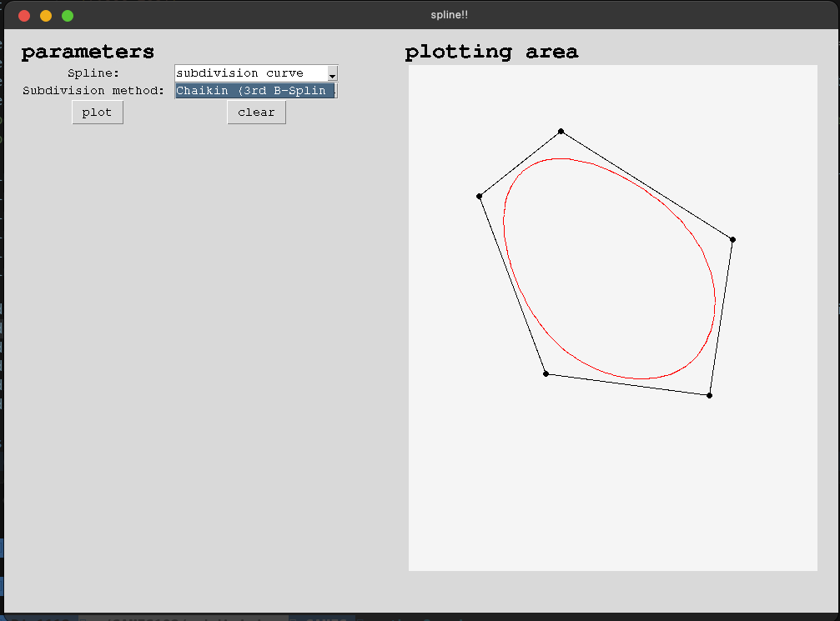Open the Spline type combo box
Viewport: 840px width, 621px height.
250,73
